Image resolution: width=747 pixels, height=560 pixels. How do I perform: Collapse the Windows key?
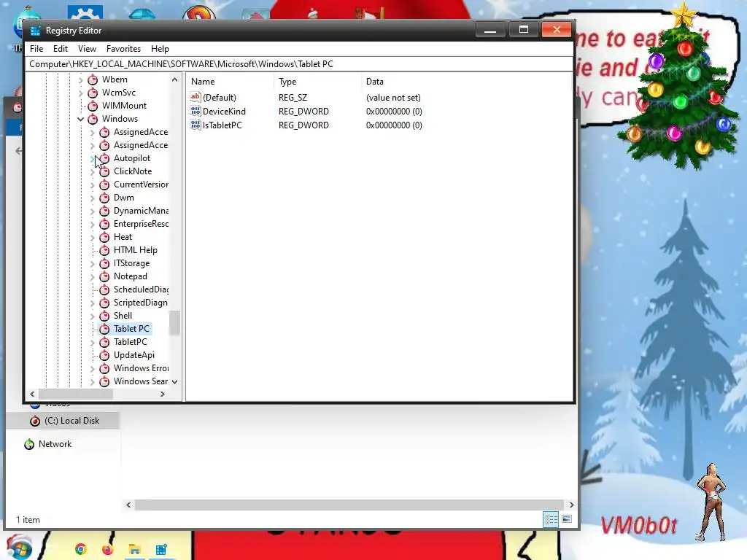click(x=80, y=119)
